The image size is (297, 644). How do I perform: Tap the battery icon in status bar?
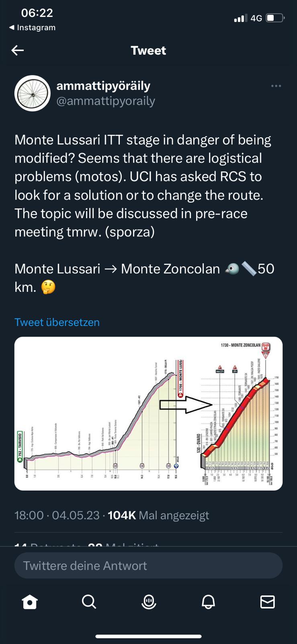click(x=275, y=18)
